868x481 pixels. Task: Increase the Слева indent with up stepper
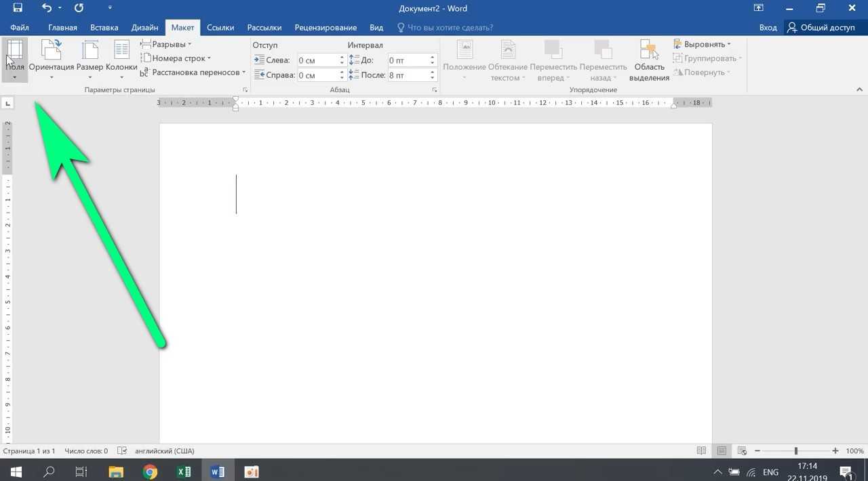click(342, 58)
